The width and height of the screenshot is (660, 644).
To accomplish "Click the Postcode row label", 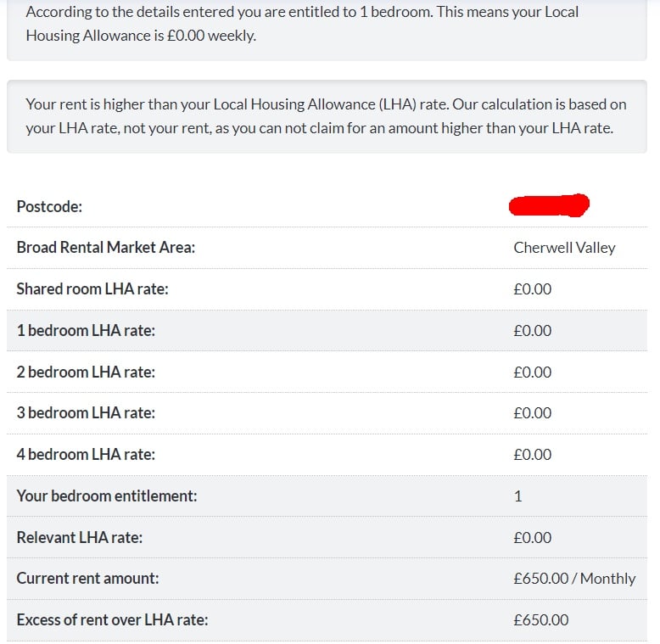I will (x=49, y=206).
